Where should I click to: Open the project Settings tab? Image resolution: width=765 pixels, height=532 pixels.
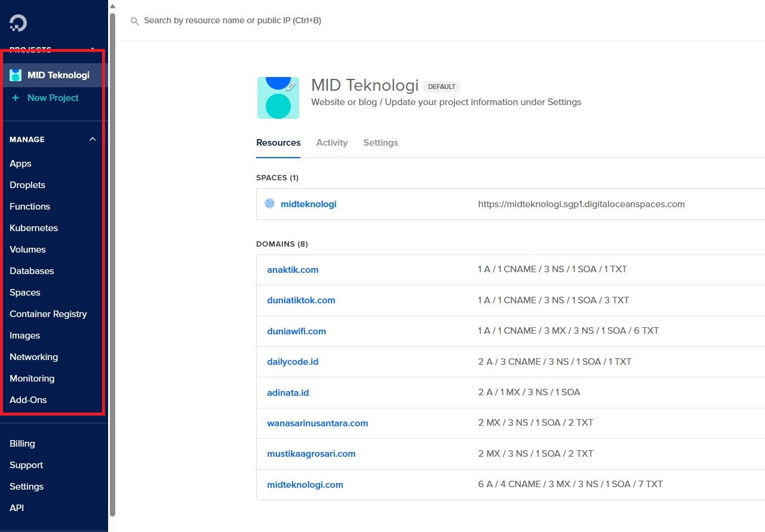(380, 143)
